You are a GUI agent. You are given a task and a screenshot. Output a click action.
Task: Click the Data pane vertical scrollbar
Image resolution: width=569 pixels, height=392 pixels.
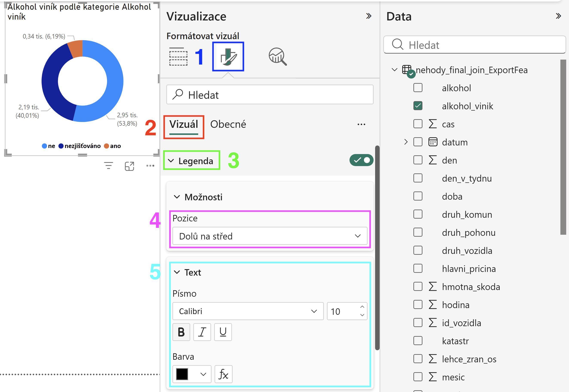563,147
